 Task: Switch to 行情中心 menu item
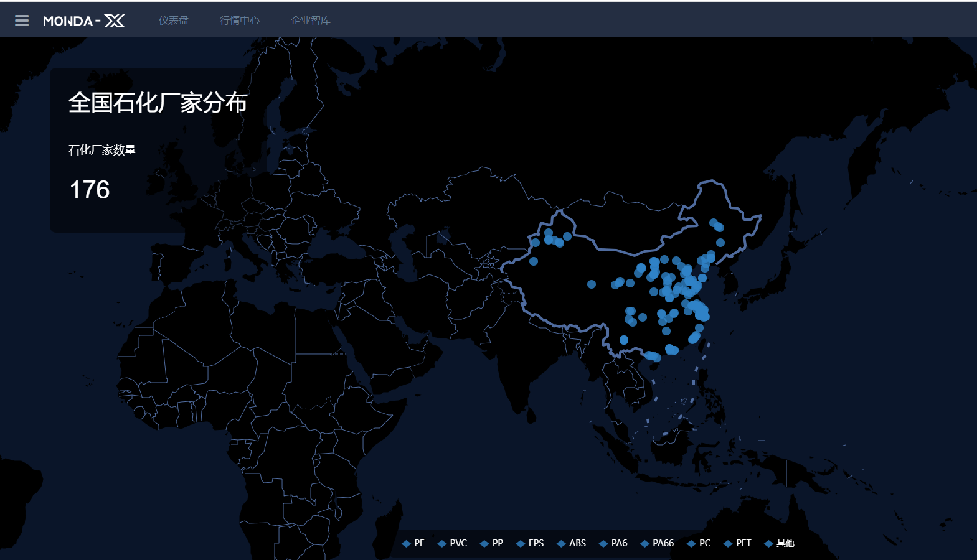pyautogui.click(x=240, y=21)
